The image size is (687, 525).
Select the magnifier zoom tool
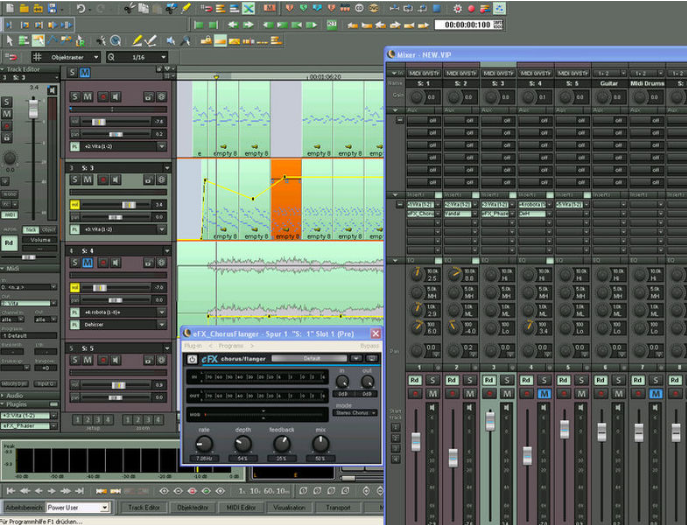pos(115,41)
